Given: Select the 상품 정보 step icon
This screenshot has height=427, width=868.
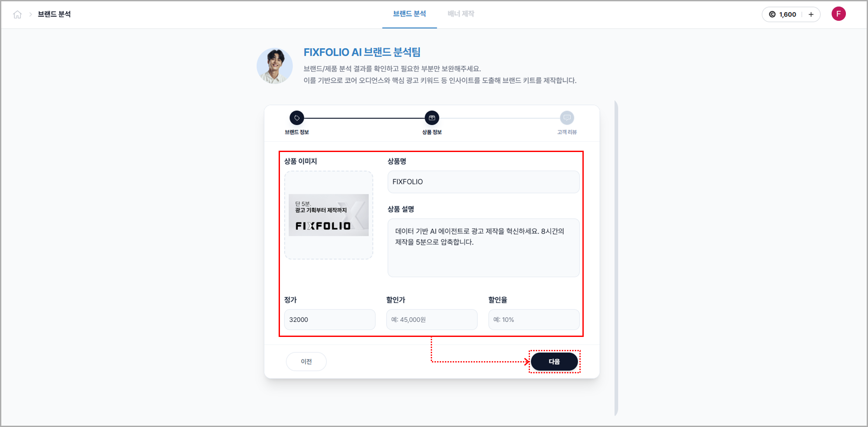Looking at the screenshot, I should (432, 118).
